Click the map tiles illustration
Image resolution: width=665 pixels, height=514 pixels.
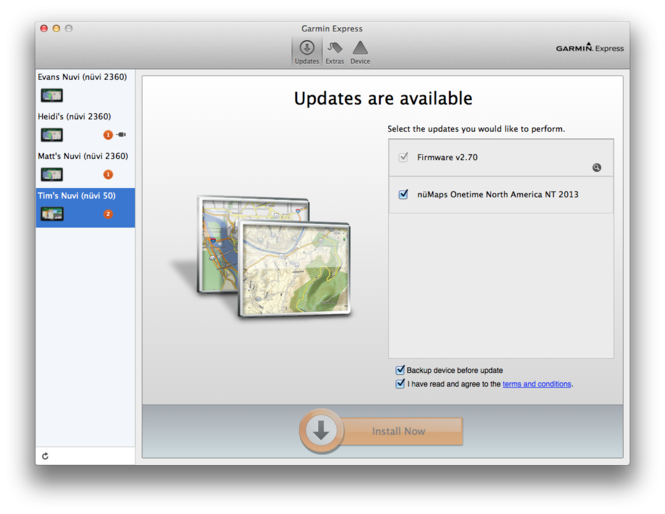point(274,257)
